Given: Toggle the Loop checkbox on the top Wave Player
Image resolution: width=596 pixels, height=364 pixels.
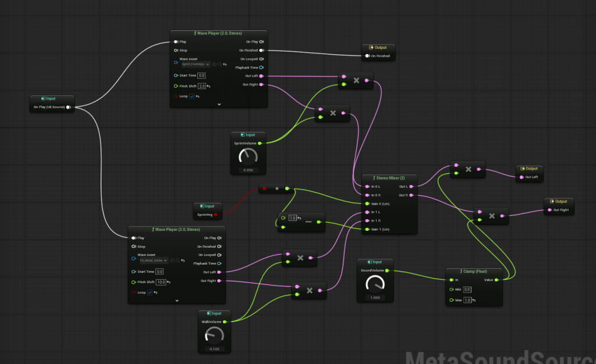Looking at the screenshot, I should [192, 97].
